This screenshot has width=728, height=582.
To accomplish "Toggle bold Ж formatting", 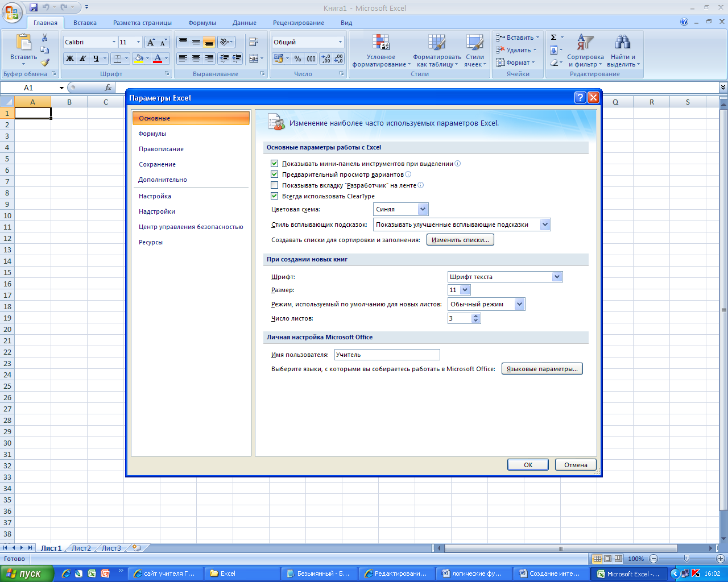I will click(x=70, y=59).
